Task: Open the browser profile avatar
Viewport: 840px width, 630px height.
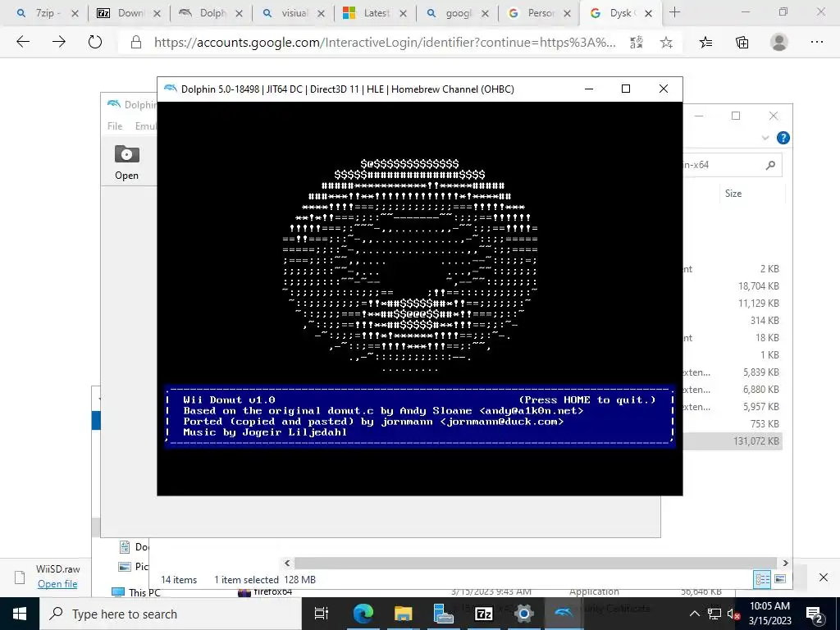Action: click(x=779, y=42)
